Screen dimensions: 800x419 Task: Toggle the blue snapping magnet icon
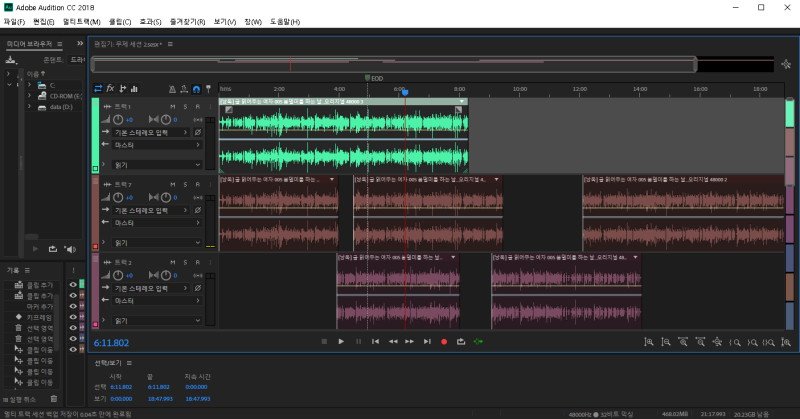(x=197, y=88)
